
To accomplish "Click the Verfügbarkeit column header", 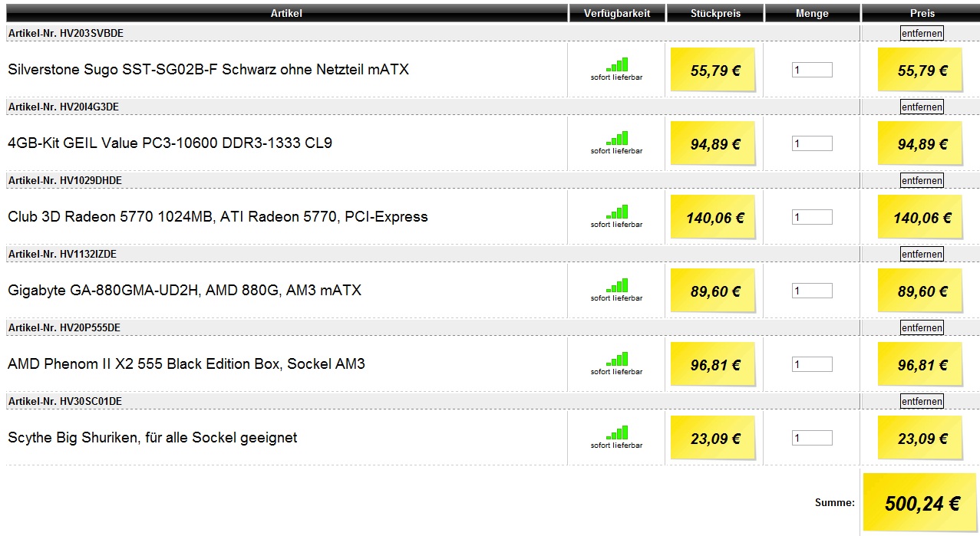I will click(x=617, y=13).
